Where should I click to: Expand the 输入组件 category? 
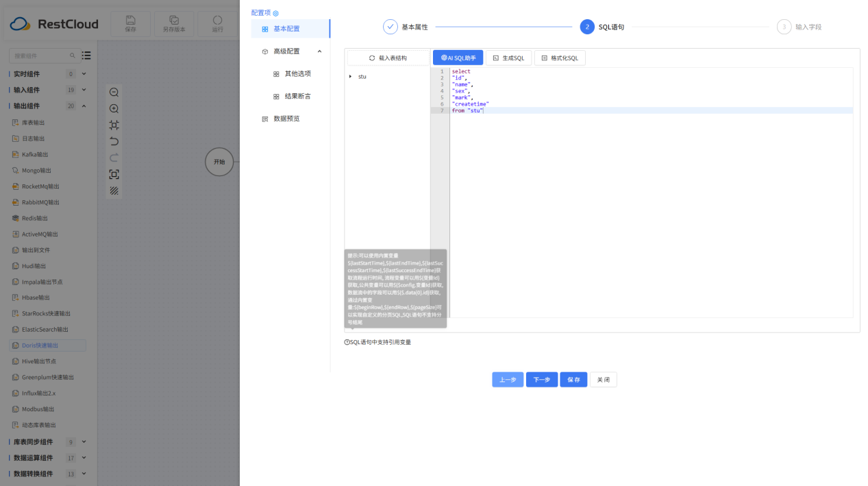point(84,90)
